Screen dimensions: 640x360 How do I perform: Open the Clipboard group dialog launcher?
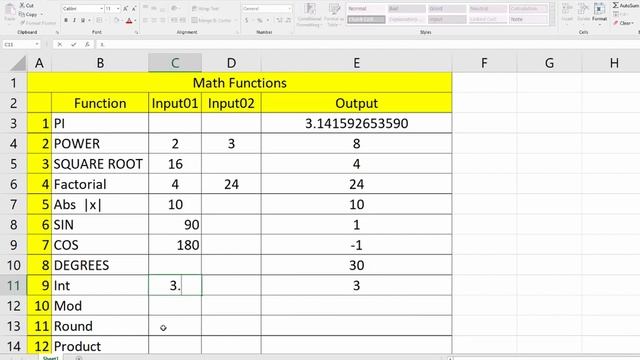tap(57, 32)
